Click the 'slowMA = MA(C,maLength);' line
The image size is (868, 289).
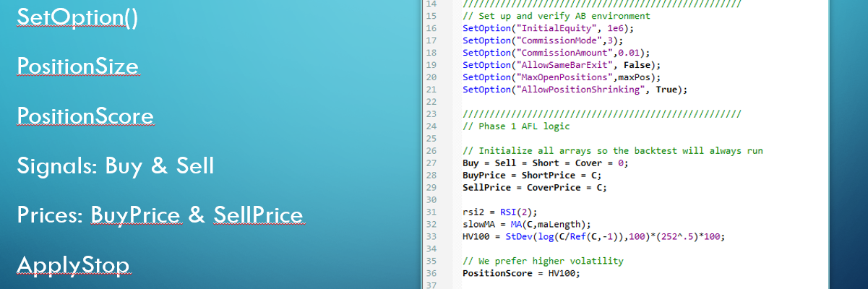pos(527,225)
